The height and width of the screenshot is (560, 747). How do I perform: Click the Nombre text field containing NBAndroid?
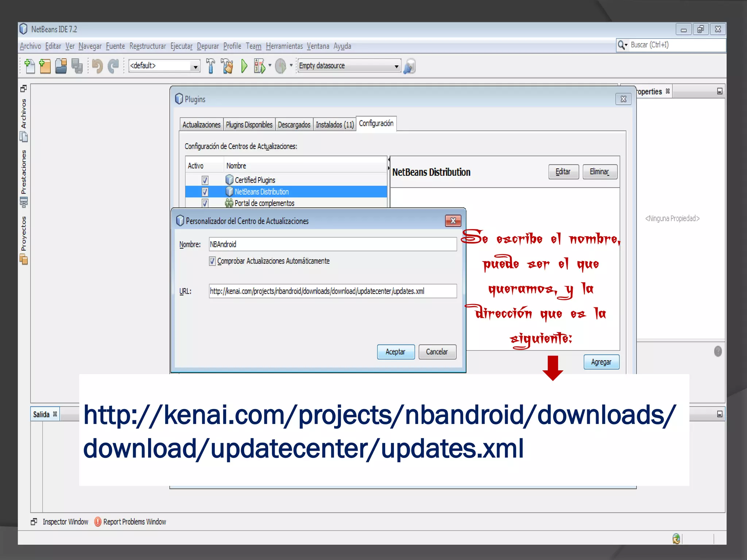pos(333,244)
